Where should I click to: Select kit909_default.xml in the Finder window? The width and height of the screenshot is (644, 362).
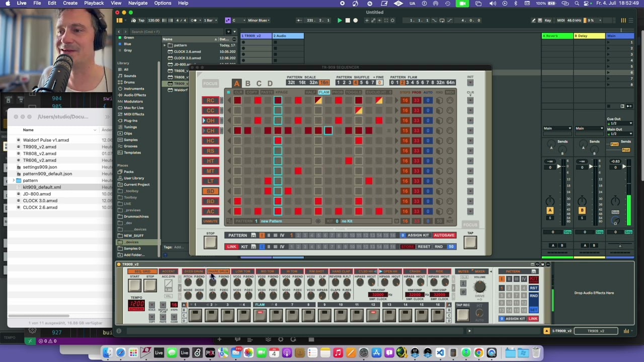pos(42,187)
